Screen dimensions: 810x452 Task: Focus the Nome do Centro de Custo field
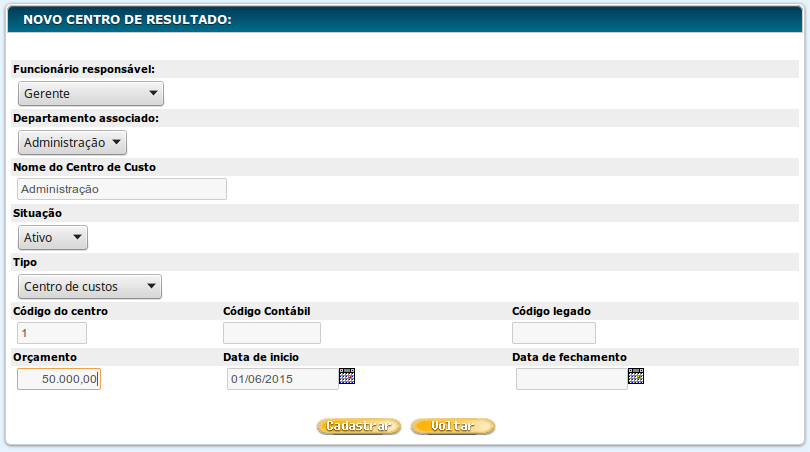click(122, 189)
